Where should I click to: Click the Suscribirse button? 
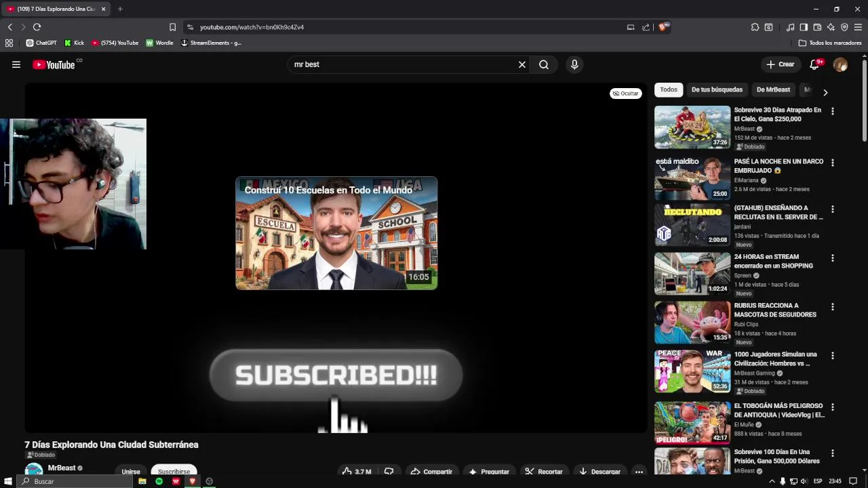[174, 472]
